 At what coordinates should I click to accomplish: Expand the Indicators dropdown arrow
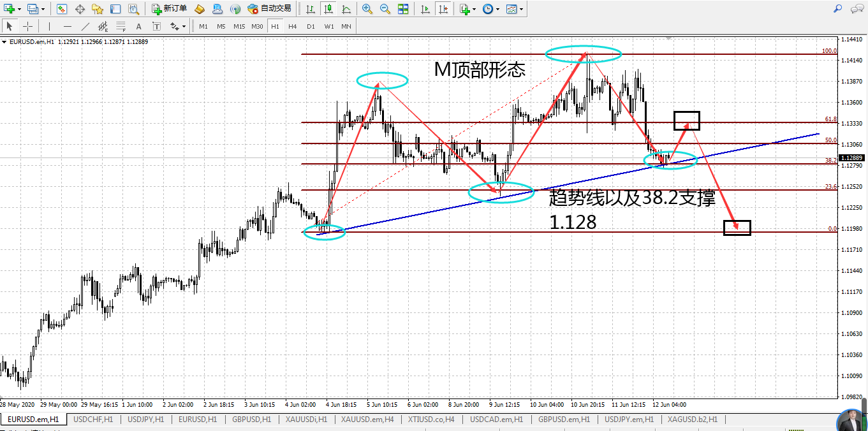(474, 9)
